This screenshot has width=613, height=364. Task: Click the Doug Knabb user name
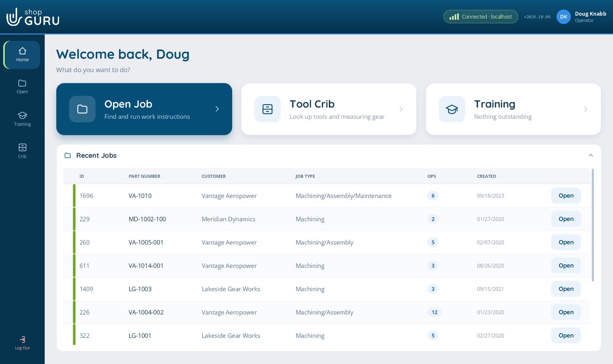590,14
